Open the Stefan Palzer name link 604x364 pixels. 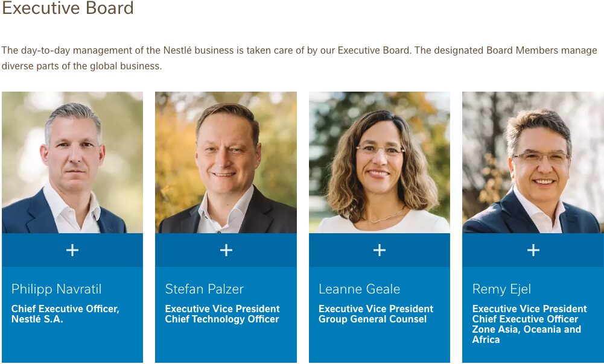click(205, 289)
